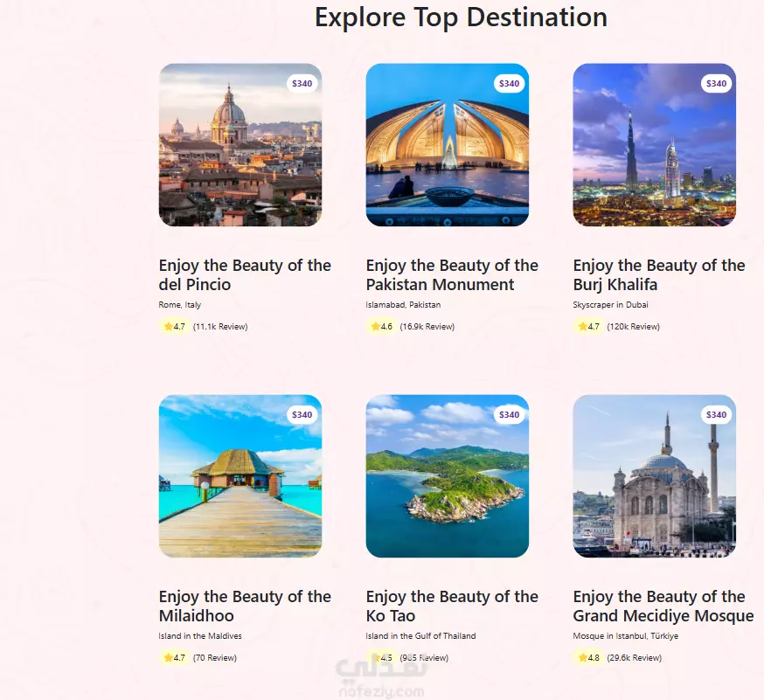The image size is (764, 700).
Task: Click the star icon under Burj Khalifa
Action: tap(583, 327)
